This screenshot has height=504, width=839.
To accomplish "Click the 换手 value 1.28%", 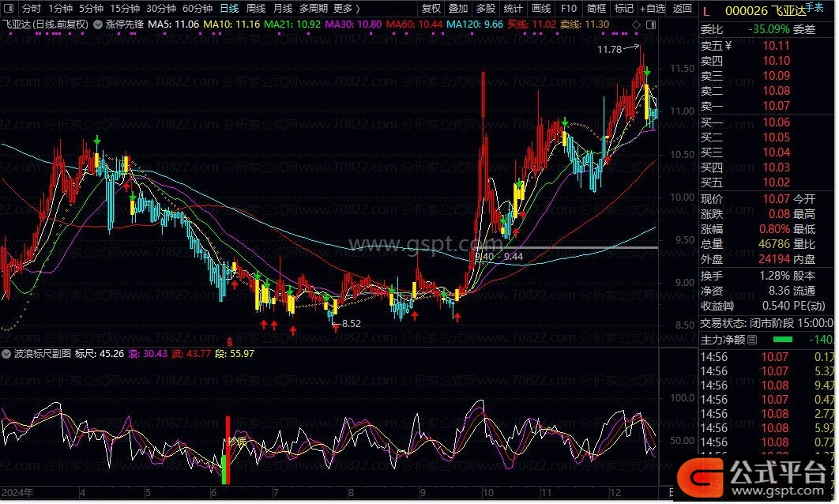I will tap(774, 276).
